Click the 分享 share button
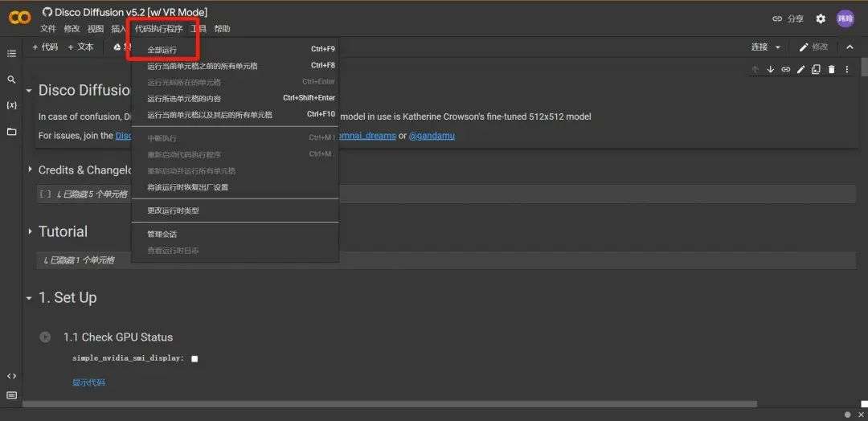The width and height of the screenshot is (868, 421). click(788, 18)
